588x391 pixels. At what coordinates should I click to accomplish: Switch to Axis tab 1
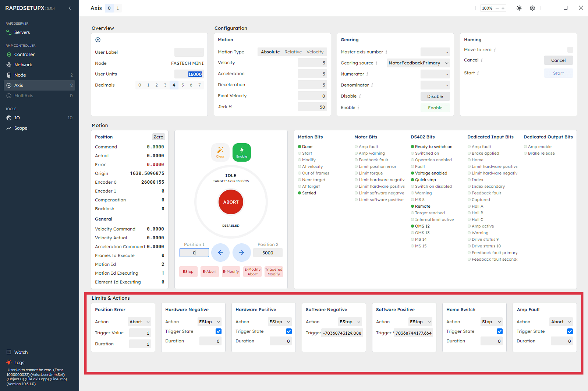118,8
